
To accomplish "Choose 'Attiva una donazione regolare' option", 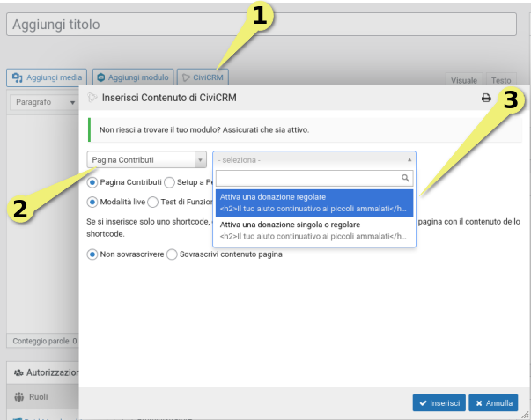I will coord(314,203).
